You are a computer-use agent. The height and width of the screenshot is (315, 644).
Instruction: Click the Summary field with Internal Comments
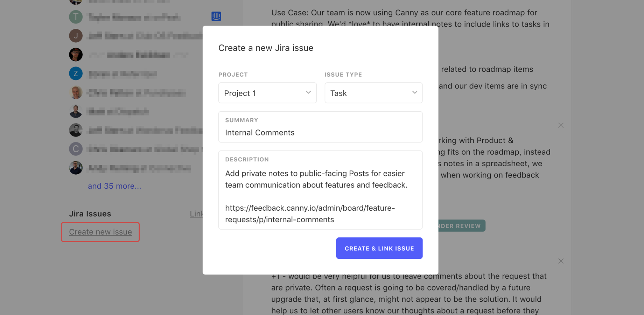tap(320, 127)
